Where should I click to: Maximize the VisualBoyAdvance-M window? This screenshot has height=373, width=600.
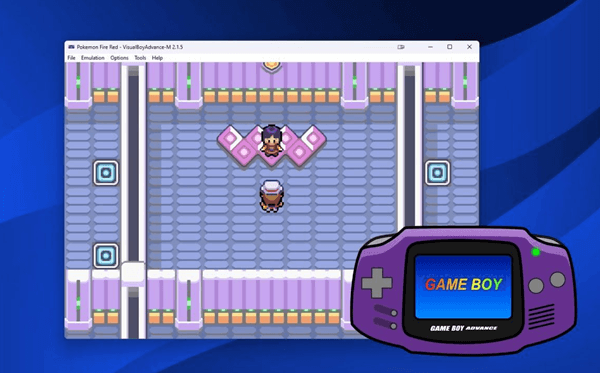click(x=450, y=47)
